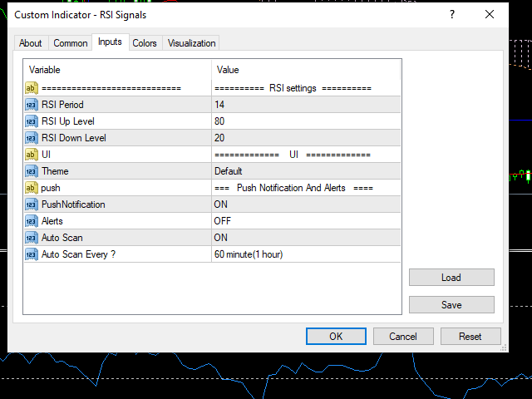Click the RSI settings header value
Screen dimensions: 532x399
[293, 88]
